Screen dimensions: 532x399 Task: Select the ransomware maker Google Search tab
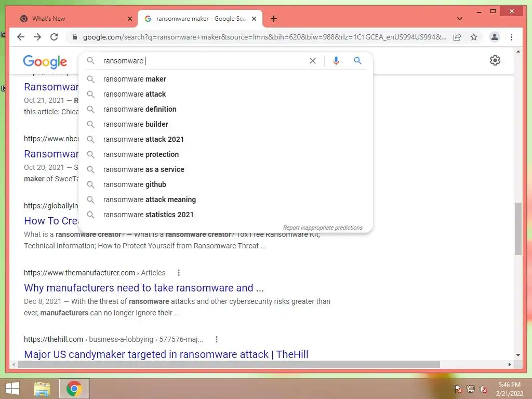pos(200,19)
